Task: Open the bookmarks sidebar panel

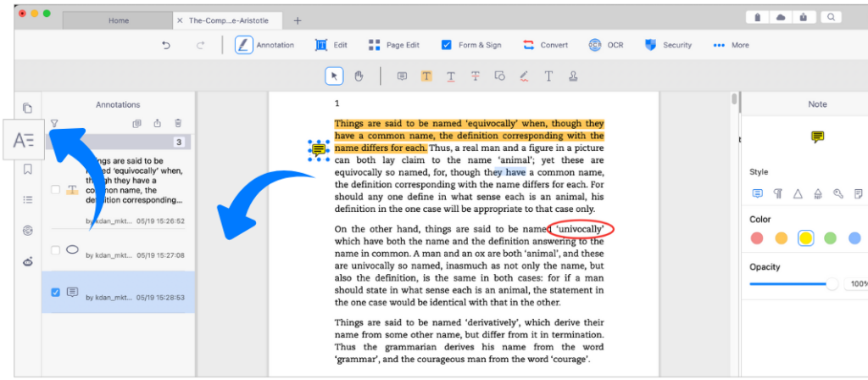Action: tap(27, 169)
